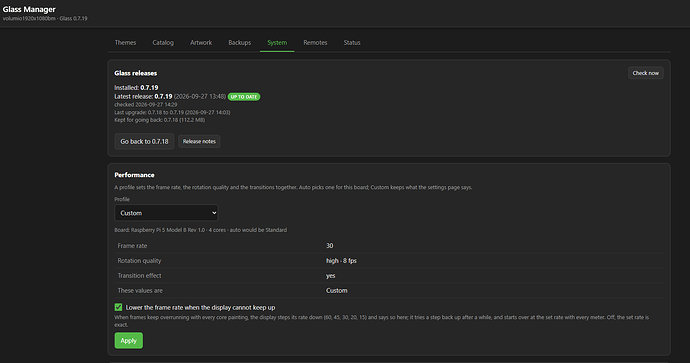The width and height of the screenshot is (690, 363).
Task: Click the UP TO DATE badge
Action: [x=244, y=97]
